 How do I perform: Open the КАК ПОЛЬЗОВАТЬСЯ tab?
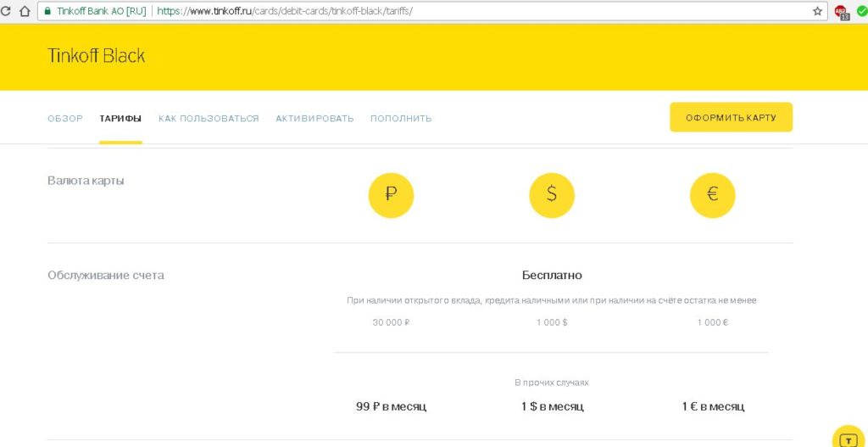(209, 119)
